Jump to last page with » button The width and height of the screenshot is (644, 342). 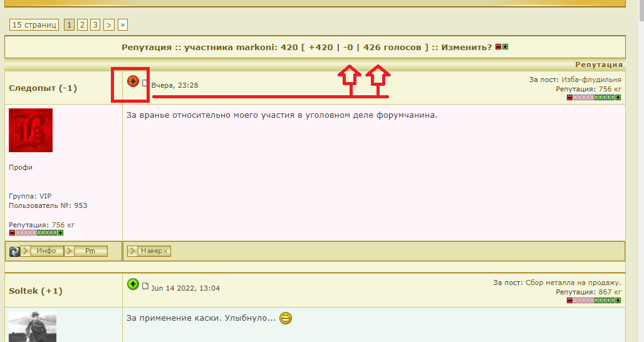122,24
